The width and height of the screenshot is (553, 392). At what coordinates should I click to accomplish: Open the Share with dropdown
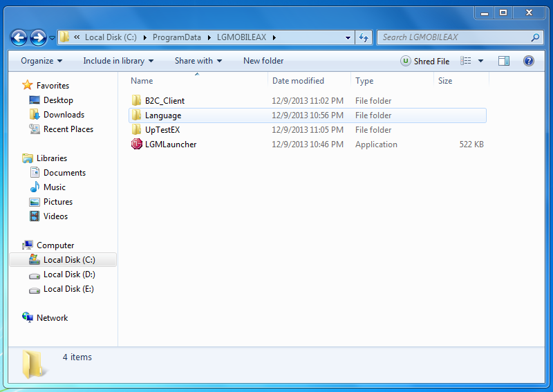[x=198, y=61]
